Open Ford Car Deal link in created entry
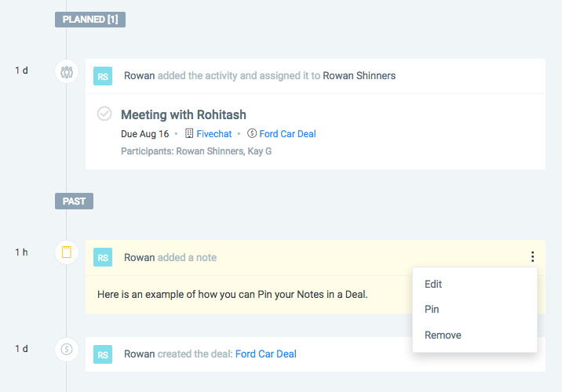 coord(265,354)
